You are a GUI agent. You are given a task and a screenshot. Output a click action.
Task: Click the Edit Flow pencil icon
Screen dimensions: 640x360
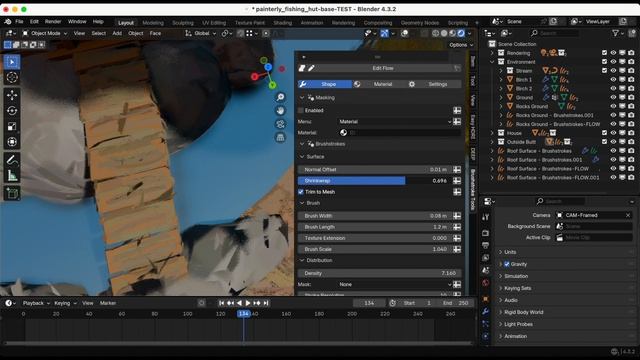tap(311, 68)
